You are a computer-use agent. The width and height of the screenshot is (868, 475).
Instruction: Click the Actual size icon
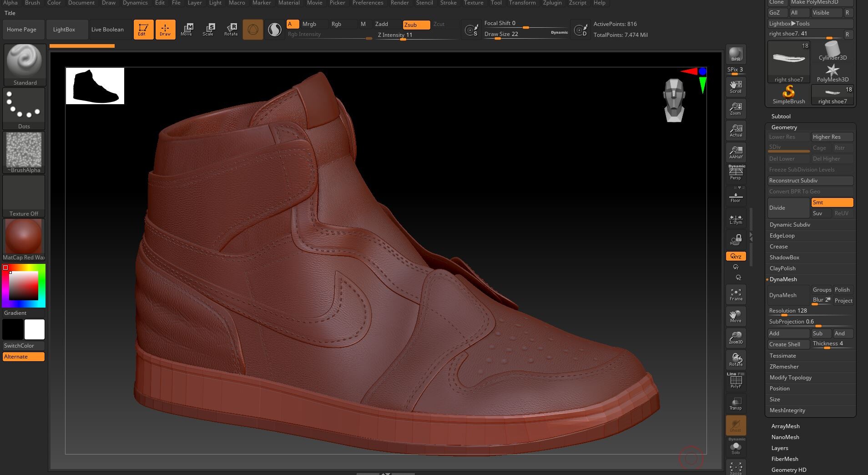coord(736,130)
